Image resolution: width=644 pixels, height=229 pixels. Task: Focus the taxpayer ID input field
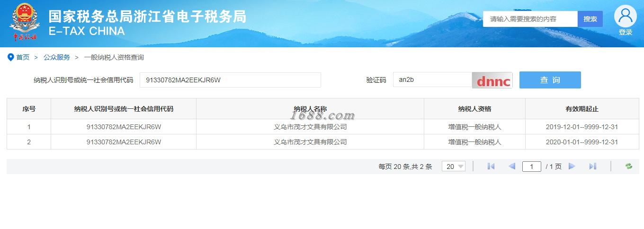(230, 80)
